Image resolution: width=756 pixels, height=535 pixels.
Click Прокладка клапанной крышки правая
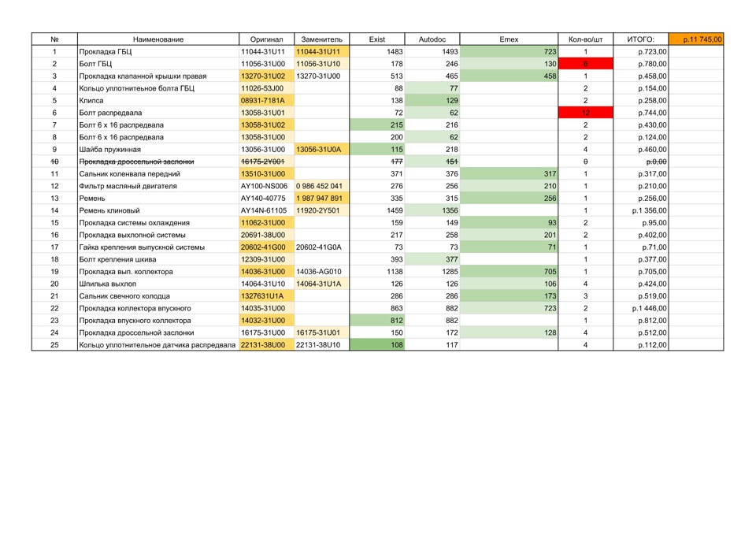click(158, 76)
